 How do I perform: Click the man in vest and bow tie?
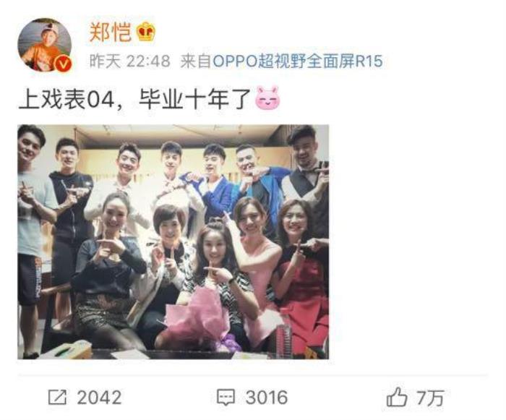pos(306,171)
